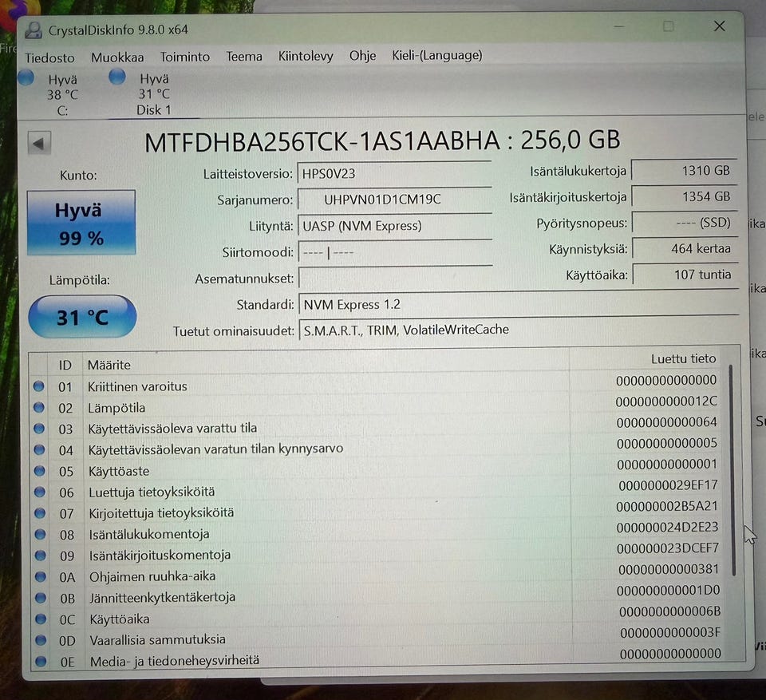The height and width of the screenshot is (700, 766).
Task: Click the Sarjanumero serial number field
Action: pyautogui.click(x=394, y=200)
